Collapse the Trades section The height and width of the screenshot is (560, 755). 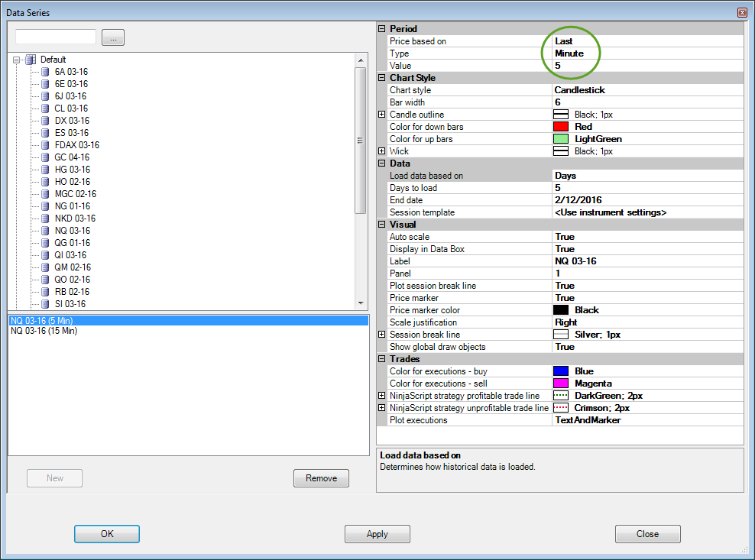pos(382,359)
